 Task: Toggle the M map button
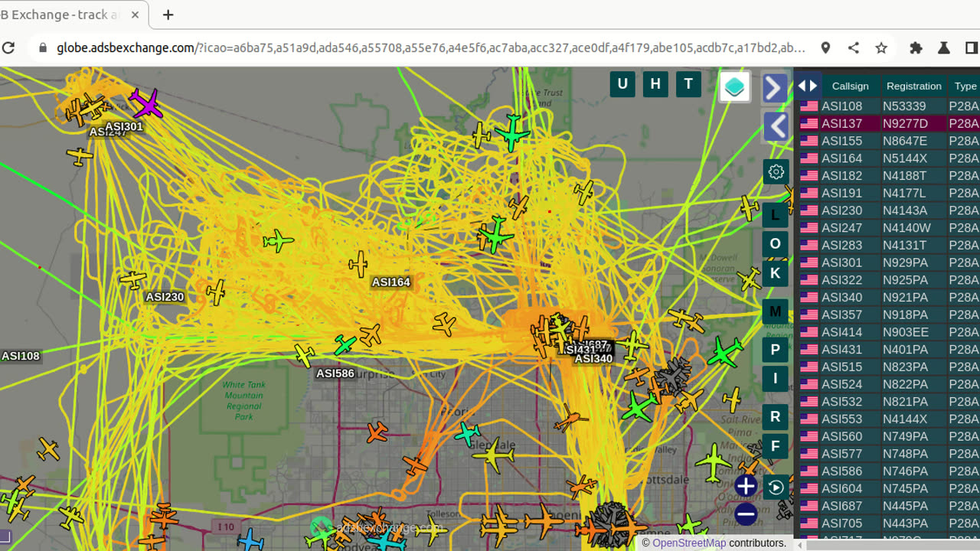776,311
